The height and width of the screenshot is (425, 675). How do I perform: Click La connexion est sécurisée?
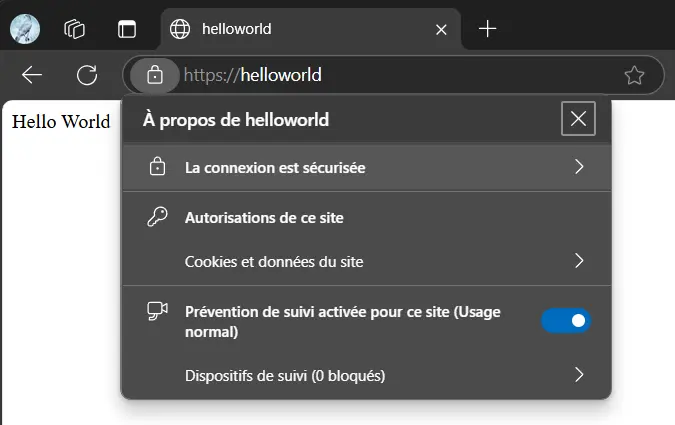pos(275,167)
